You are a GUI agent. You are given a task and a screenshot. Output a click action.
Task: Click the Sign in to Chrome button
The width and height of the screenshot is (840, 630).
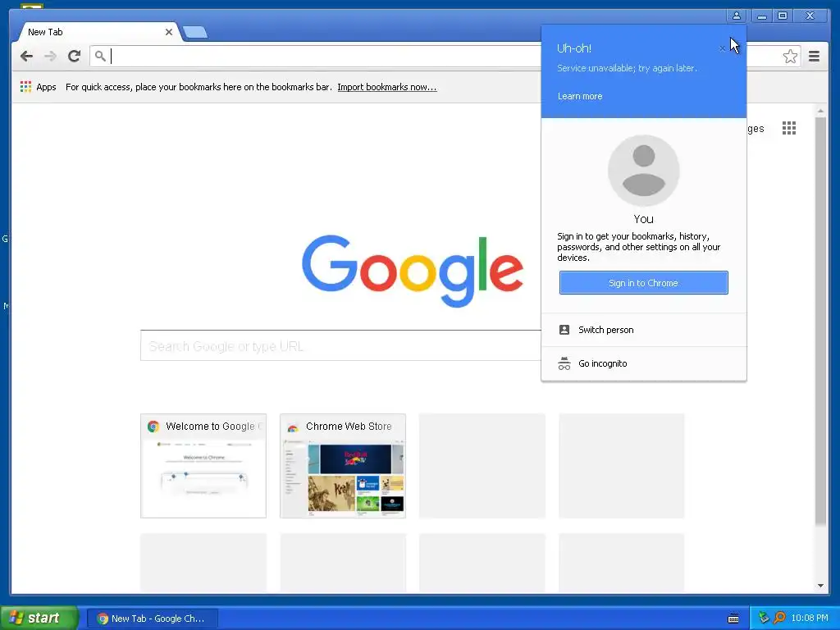pyautogui.click(x=643, y=283)
